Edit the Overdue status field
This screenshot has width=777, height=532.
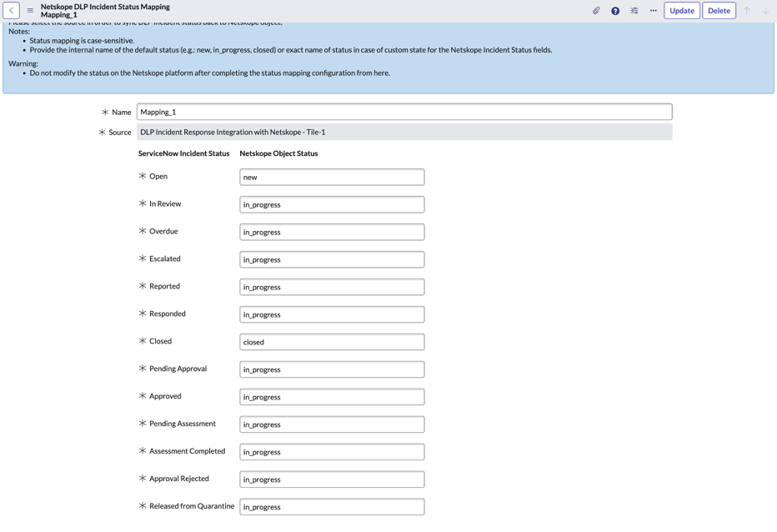332,232
